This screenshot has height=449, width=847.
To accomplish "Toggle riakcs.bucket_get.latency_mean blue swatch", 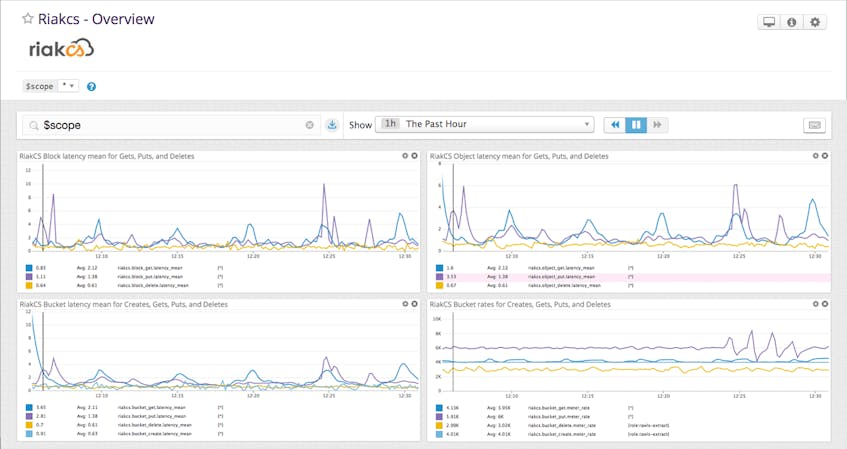I will click(29, 408).
